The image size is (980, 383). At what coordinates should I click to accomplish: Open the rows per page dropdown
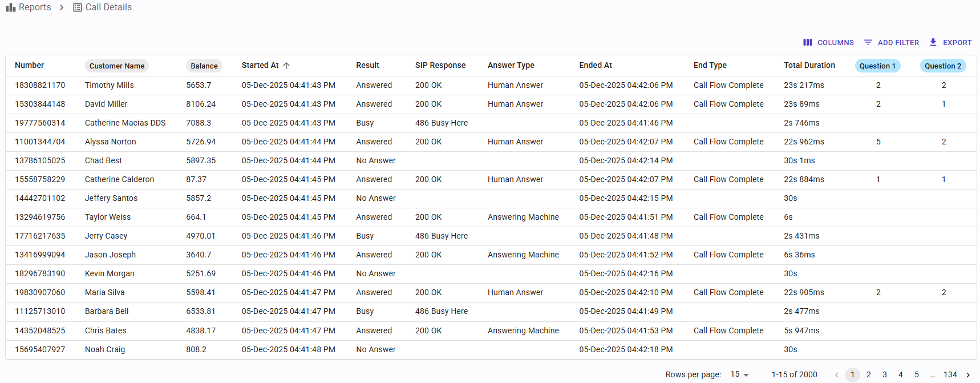pyautogui.click(x=740, y=374)
